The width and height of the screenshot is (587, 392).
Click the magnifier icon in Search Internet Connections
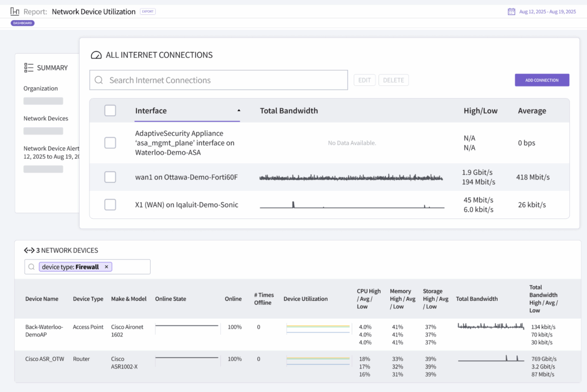pyautogui.click(x=99, y=80)
